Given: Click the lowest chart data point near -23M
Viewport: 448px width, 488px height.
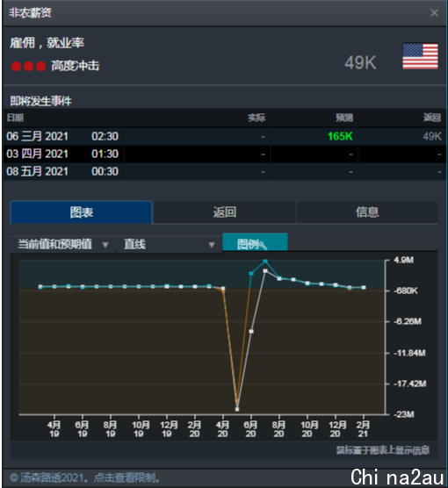Looking at the screenshot, I should [x=237, y=409].
